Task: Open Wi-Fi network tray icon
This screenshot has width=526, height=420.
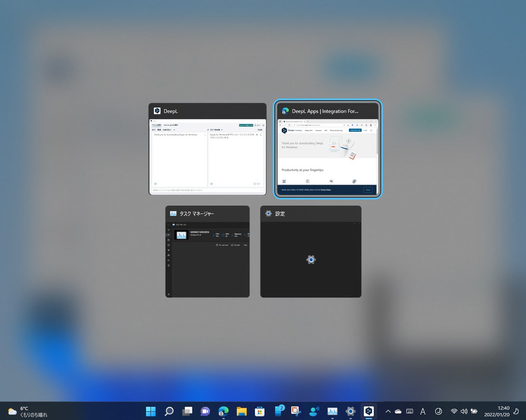Action: (x=454, y=411)
